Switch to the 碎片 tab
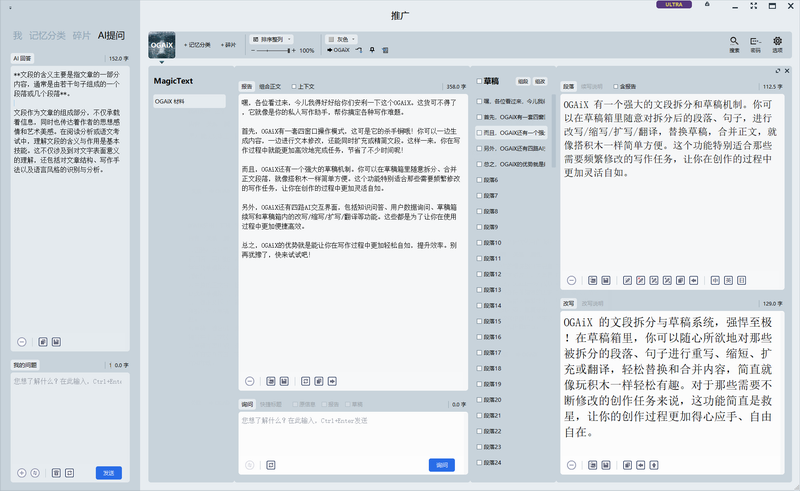Image resolution: width=800 pixels, height=491 pixels. click(82, 35)
